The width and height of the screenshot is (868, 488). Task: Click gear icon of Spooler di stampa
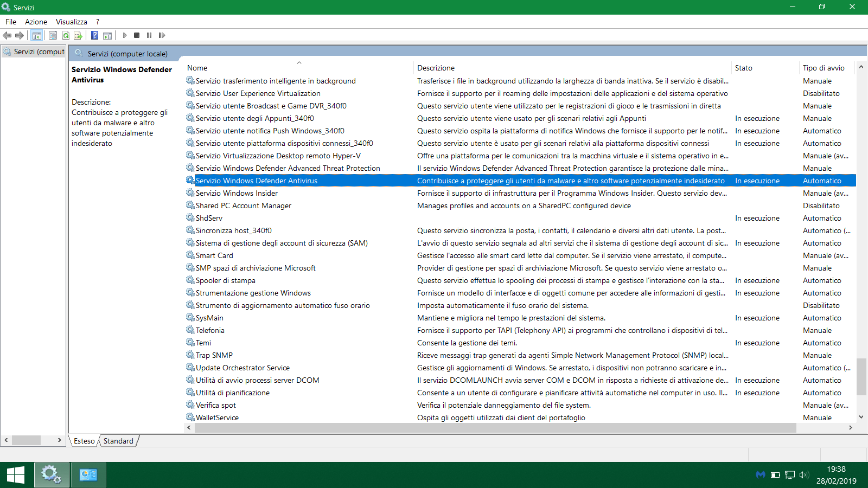(190, 280)
